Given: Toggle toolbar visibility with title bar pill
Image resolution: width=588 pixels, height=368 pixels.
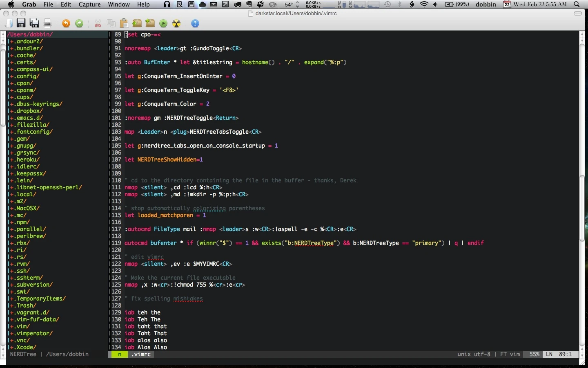Looking at the screenshot, I should (x=577, y=13).
